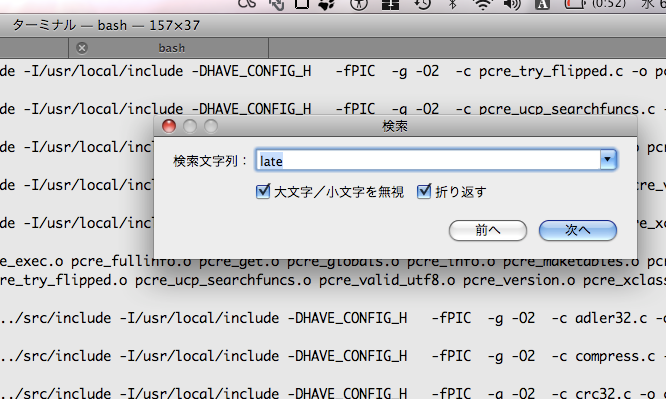Open the Bluetooth status menu
This screenshot has width=666, height=399.
[x=453, y=4]
